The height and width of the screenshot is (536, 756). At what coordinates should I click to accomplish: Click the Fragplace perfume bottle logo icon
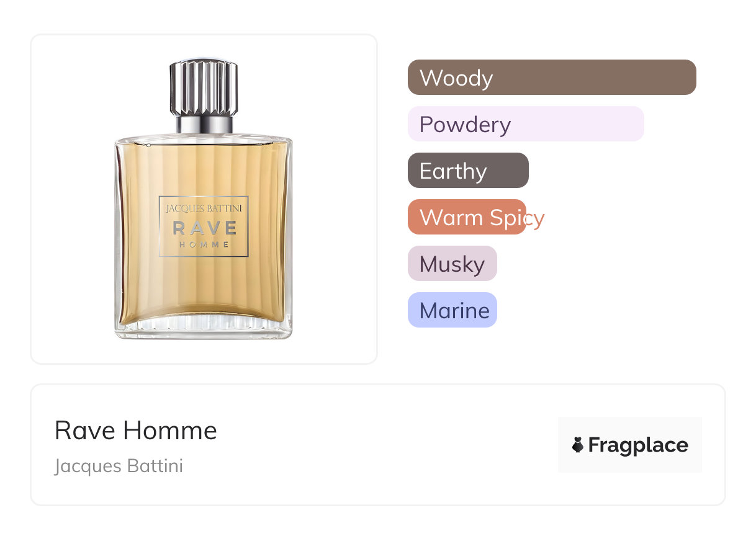pyautogui.click(x=578, y=445)
